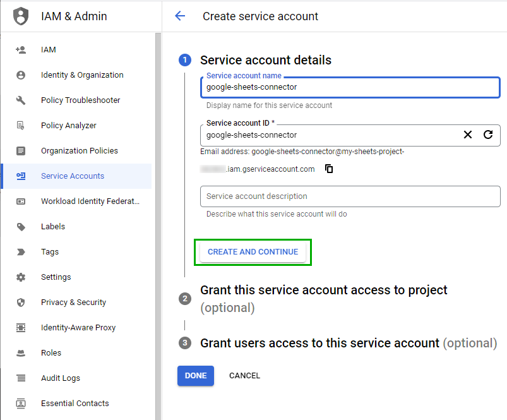507x420 pixels.
Task: Click DONE to finish creation
Action: pyautogui.click(x=195, y=375)
